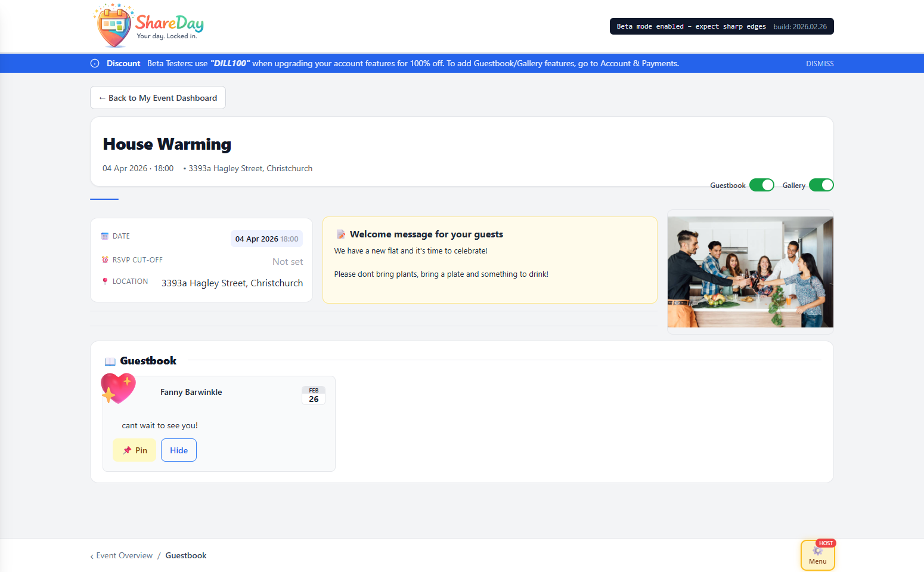Disable the Guestbook toggle
The width and height of the screenshot is (924, 572).
pyautogui.click(x=761, y=185)
